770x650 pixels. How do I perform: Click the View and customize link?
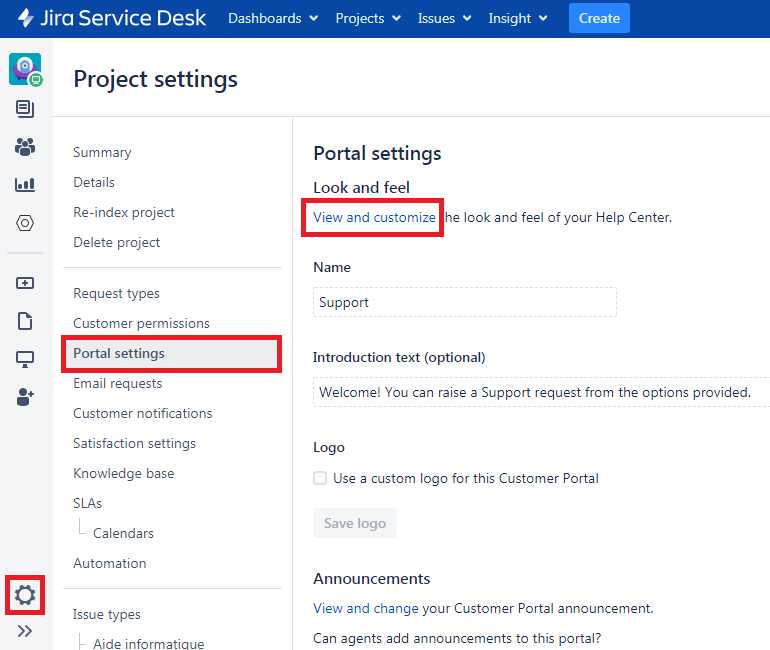pos(374,217)
